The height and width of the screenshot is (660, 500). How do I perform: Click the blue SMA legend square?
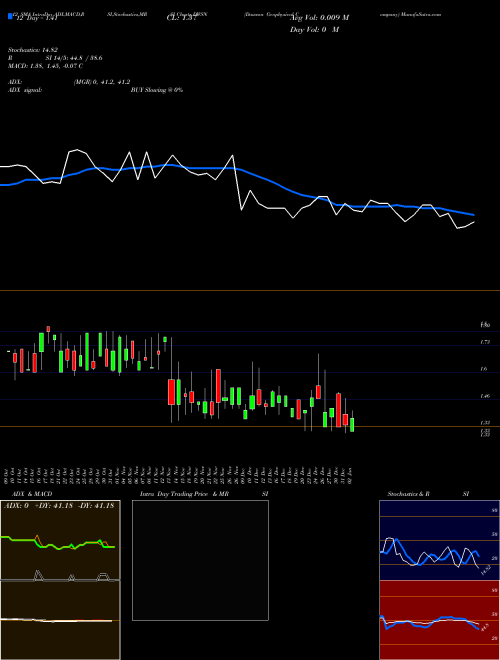point(11,17)
